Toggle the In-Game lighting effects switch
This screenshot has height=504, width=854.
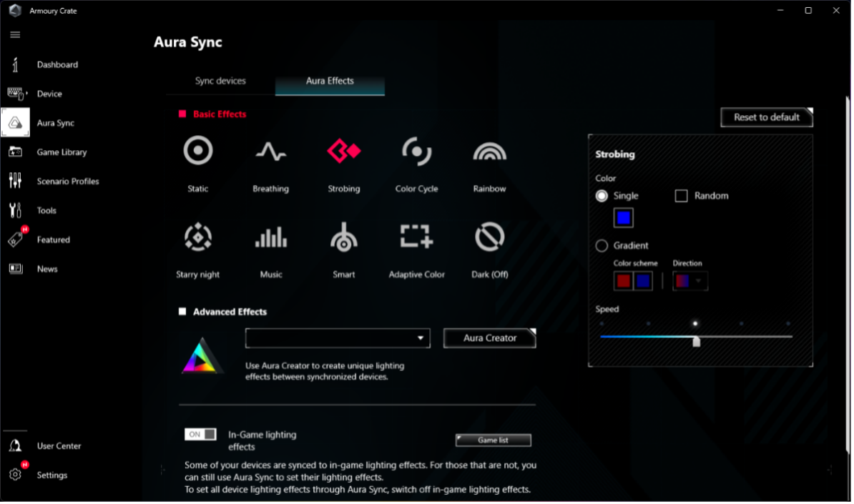click(x=200, y=435)
